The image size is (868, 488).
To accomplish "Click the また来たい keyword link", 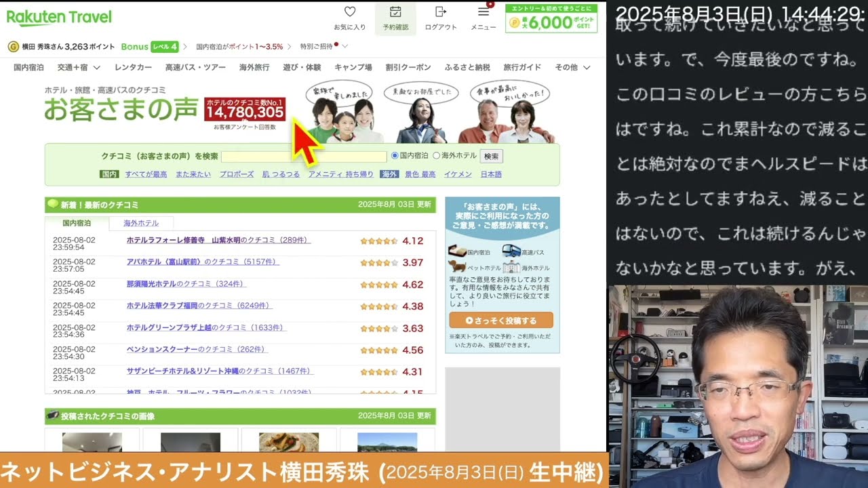I will coord(193,174).
